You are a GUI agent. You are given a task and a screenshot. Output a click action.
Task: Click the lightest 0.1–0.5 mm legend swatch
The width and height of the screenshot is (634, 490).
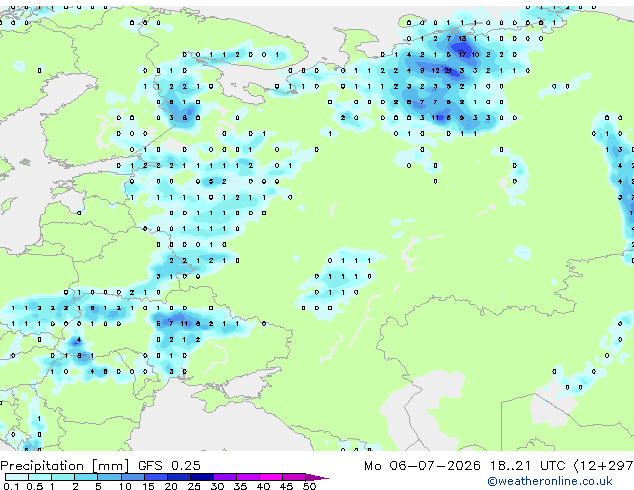coord(17,477)
